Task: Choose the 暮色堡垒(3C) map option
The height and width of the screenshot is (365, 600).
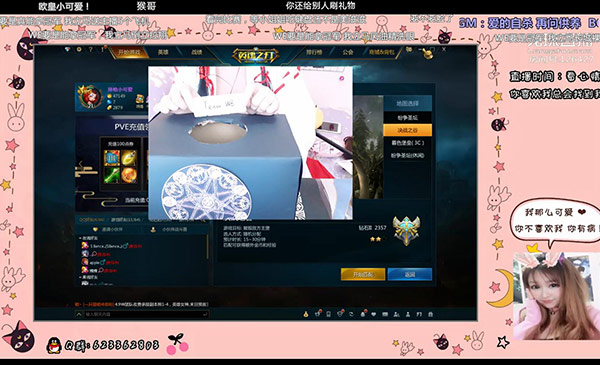Action: [x=408, y=143]
